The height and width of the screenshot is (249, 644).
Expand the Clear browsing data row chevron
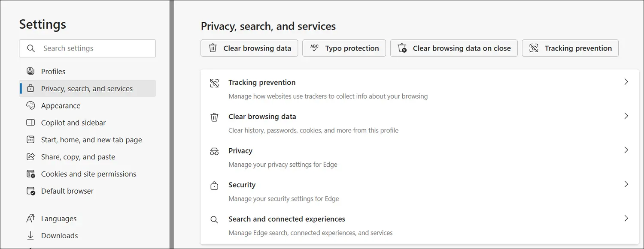click(626, 116)
